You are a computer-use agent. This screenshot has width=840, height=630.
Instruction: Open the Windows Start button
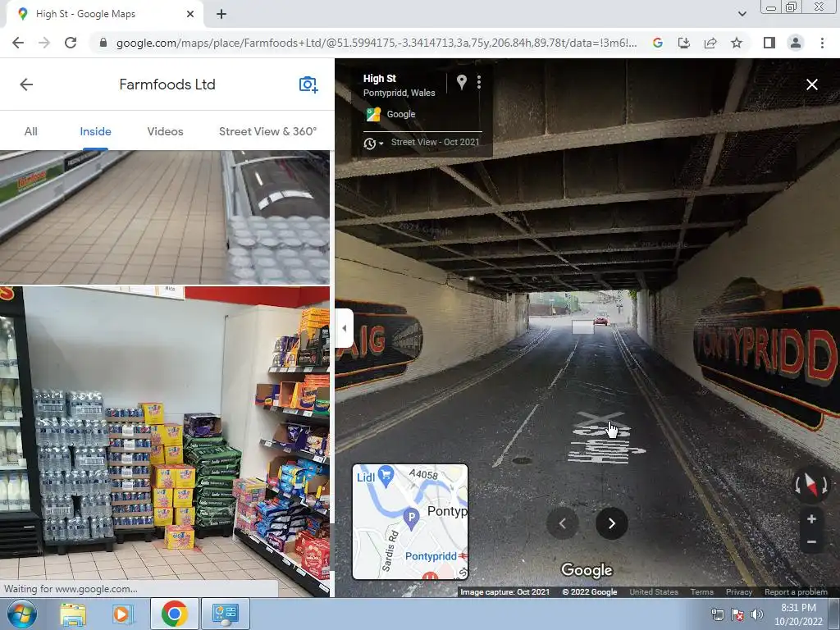21,614
